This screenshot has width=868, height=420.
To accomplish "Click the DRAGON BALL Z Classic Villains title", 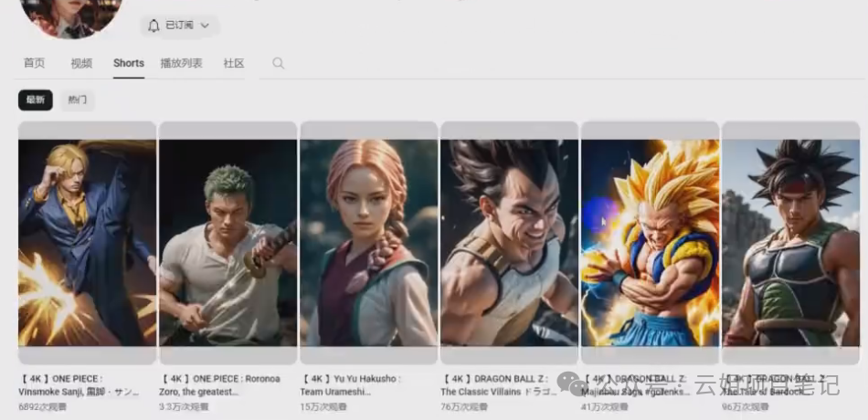I will coord(499,385).
